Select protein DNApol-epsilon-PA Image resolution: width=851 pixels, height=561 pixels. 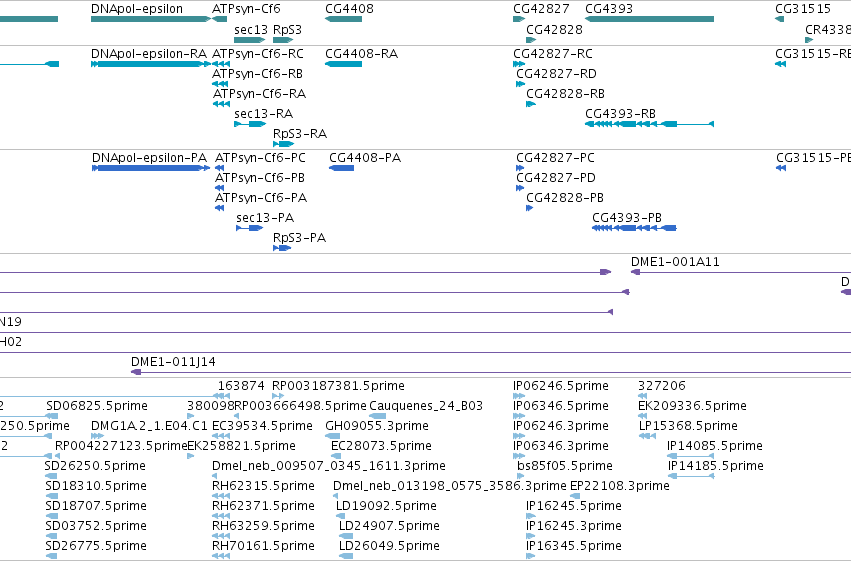(149, 158)
